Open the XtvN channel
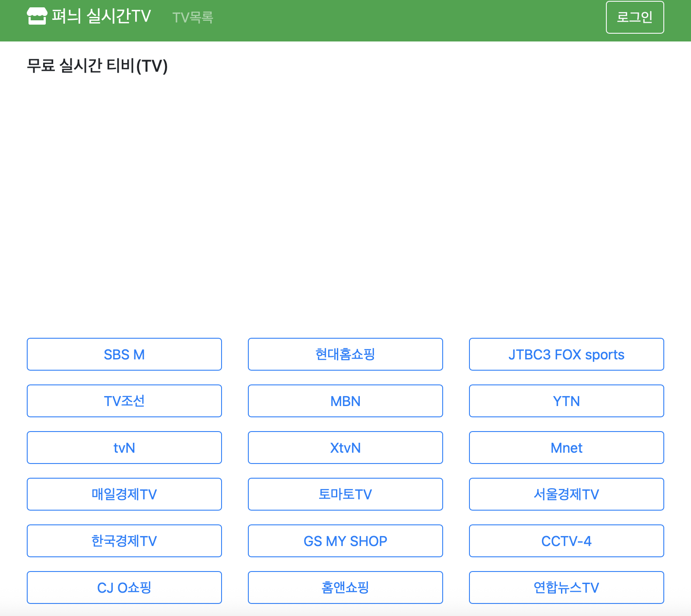The width and height of the screenshot is (691, 616). point(345,448)
